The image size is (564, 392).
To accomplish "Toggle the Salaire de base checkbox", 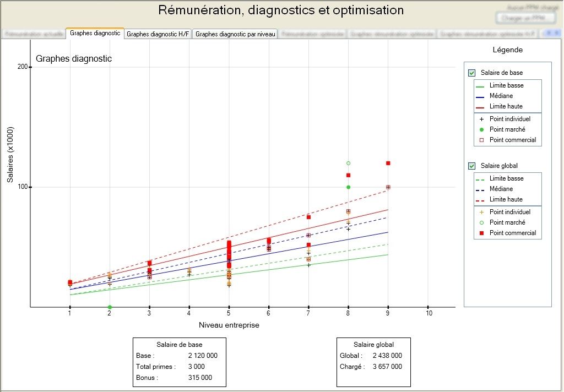I will click(471, 73).
